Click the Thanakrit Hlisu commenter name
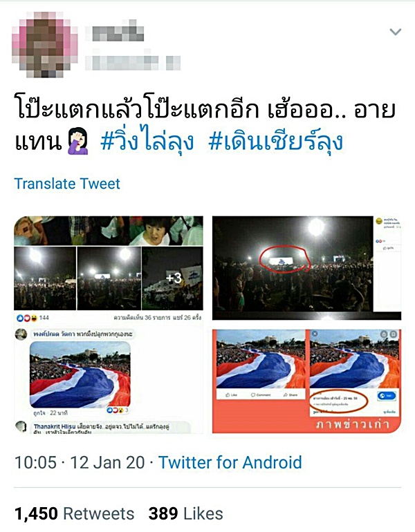 click(x=55, y=426)
